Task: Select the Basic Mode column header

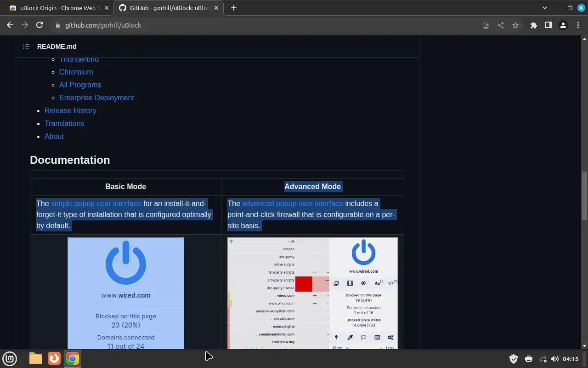Action: point(125,186)
